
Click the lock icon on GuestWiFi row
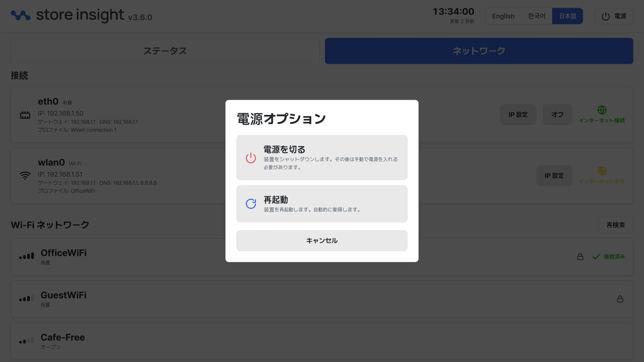(620, 299)
